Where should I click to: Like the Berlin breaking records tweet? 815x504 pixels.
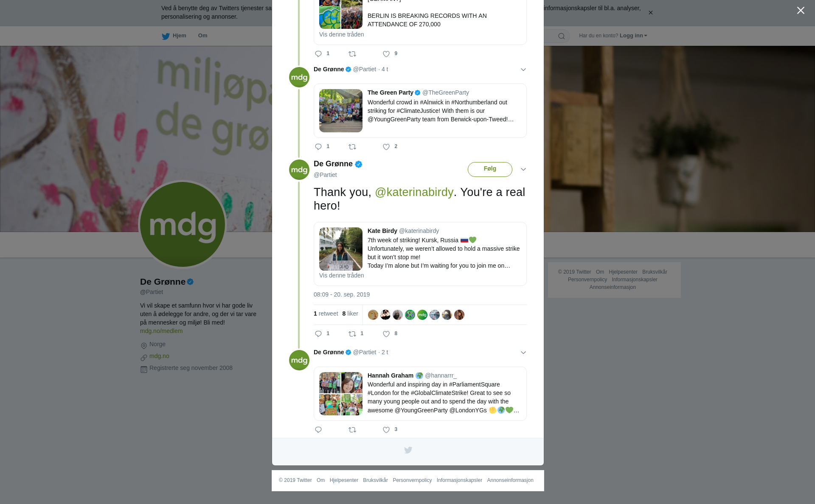click(386, 54)
